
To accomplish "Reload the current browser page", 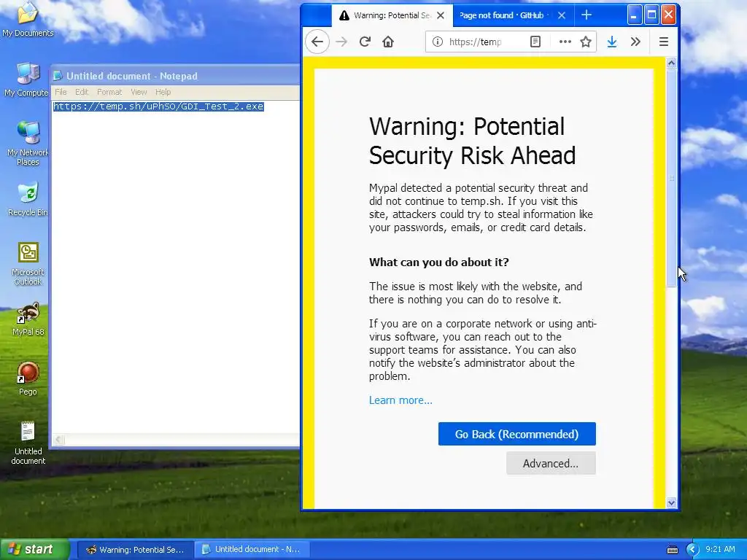I will tap(365, 42).
